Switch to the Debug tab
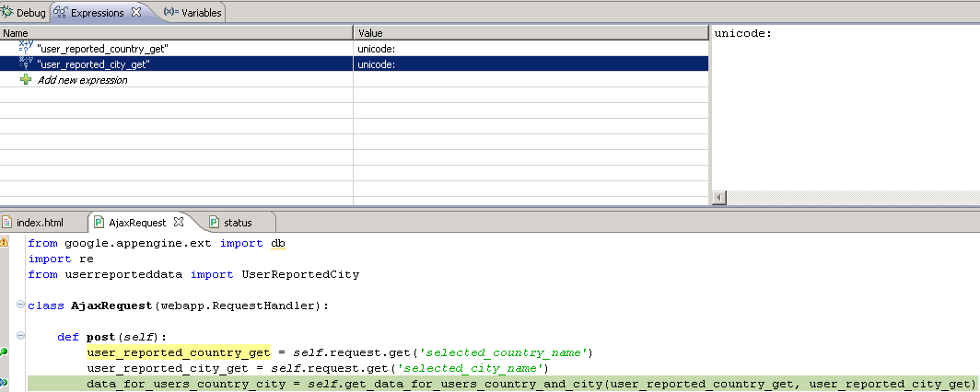This screenshot has height=392, width=980. click(x=24, y=13)
